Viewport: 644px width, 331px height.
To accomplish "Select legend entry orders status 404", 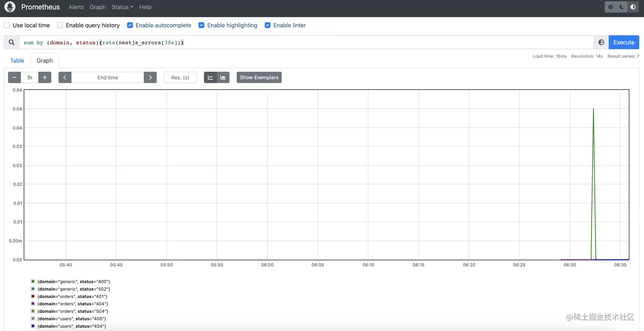I will 73,304.
